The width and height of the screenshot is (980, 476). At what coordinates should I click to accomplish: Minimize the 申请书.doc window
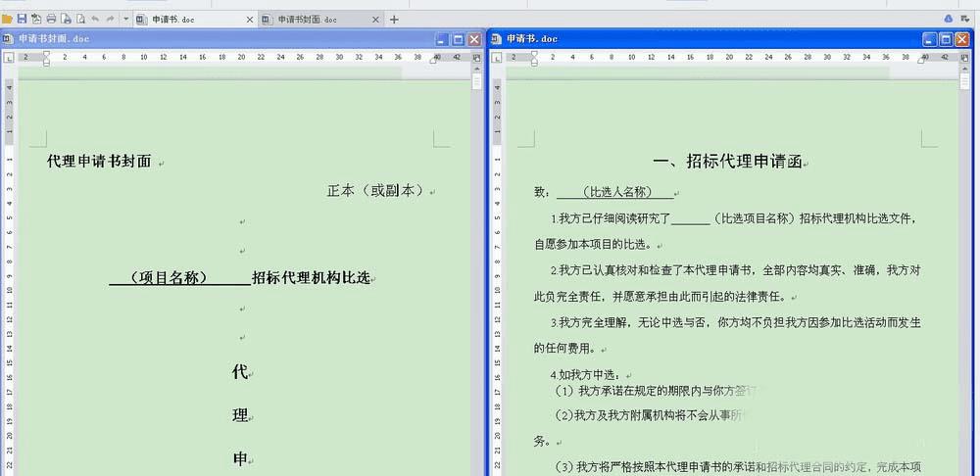(x=929, y=39)
